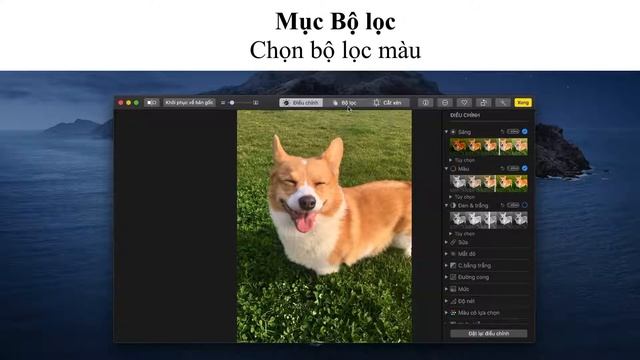
Task: Collapse the Sáng light section
Action: click(447, 132)
